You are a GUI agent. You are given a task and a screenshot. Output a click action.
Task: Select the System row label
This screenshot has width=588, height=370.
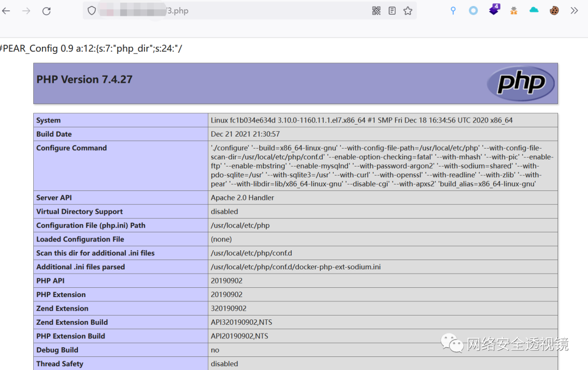(x=48, y=120)
